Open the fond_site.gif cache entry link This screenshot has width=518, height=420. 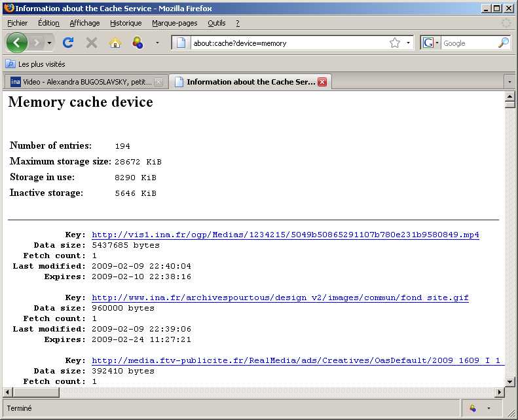coord(280,297)
